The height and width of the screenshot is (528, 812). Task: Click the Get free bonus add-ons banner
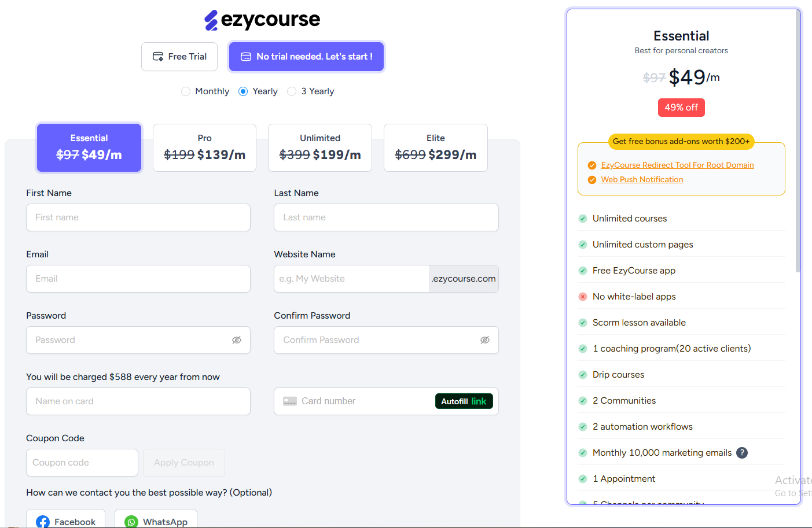click(x=681, y=142)
